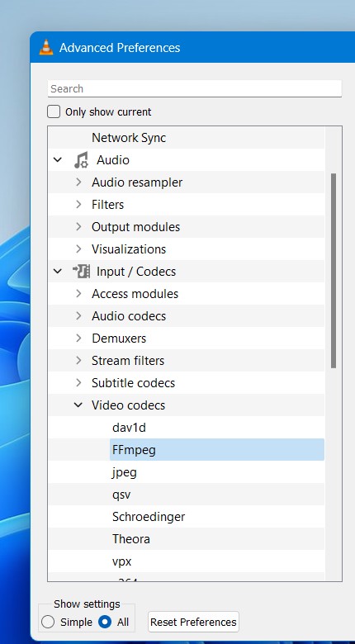Expand the Stream filters chevron
The height and width of the screenshot is (644, 355).
79,361
